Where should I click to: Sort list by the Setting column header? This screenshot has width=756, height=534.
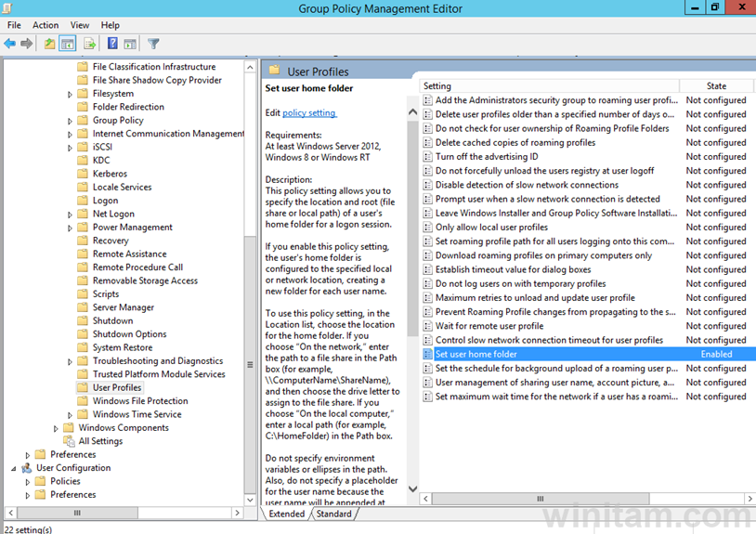click(x=549, y=85)
